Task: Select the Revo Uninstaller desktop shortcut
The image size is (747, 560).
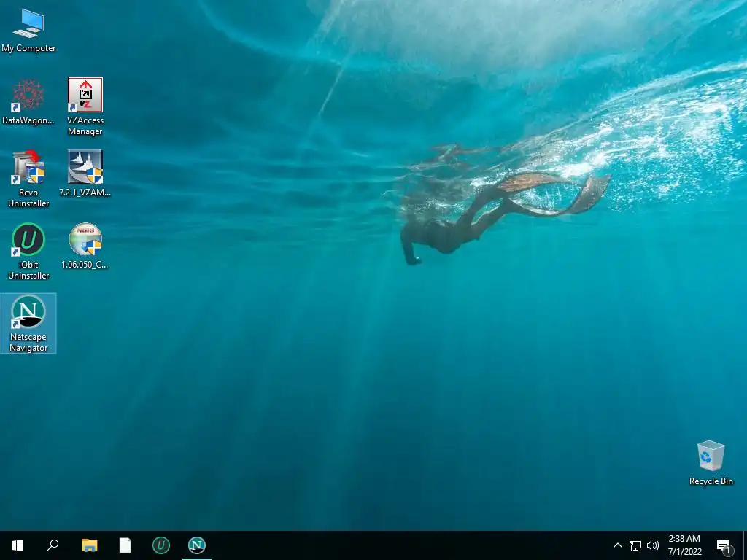Action: [28, 179]
